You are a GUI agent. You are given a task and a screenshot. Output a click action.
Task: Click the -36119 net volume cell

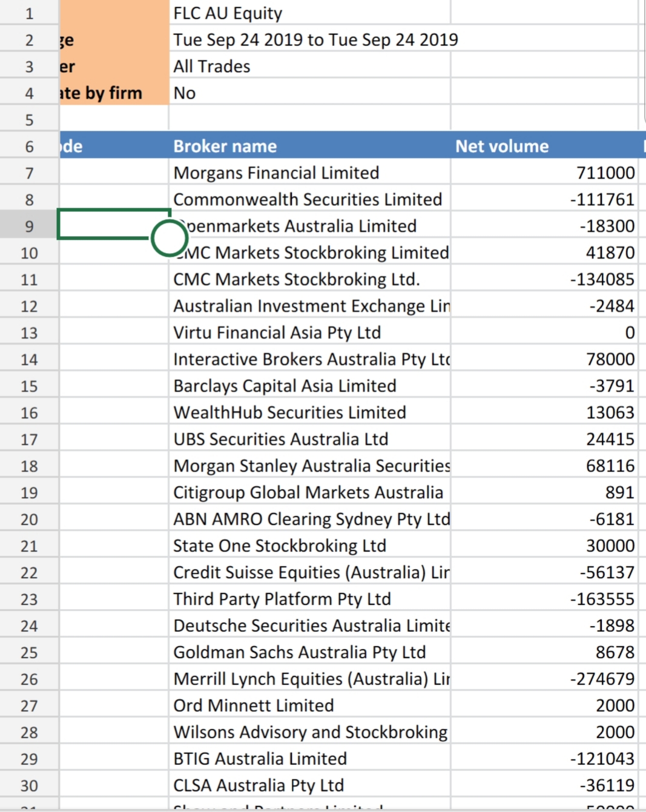[x=544, y=785]
